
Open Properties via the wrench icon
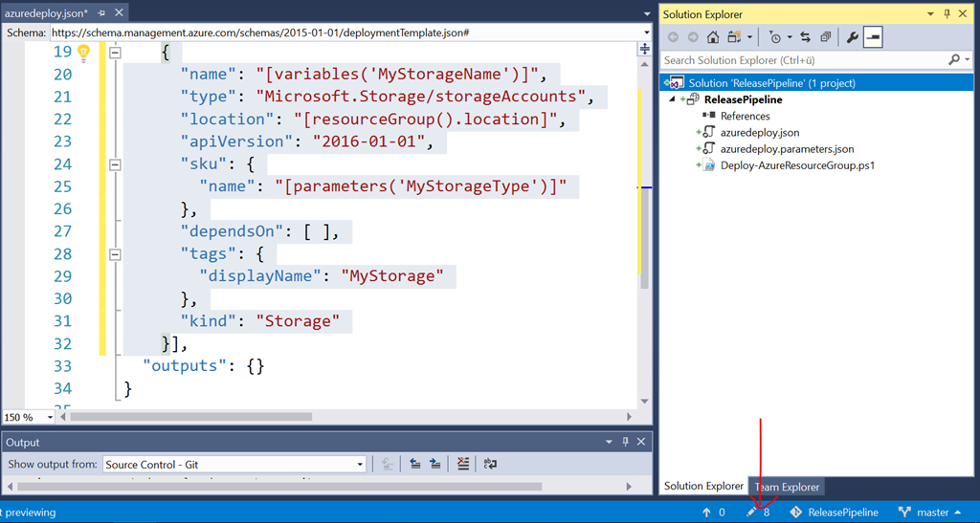click(x=852, y=37)
